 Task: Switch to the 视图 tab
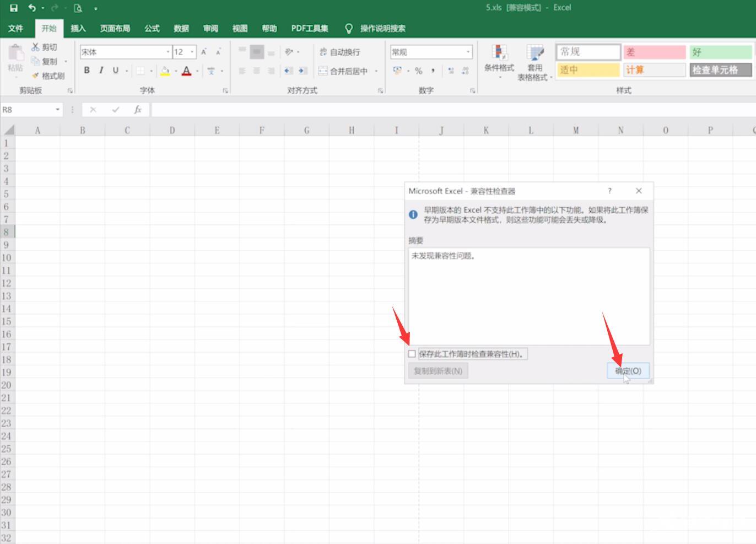coord(240,28)
